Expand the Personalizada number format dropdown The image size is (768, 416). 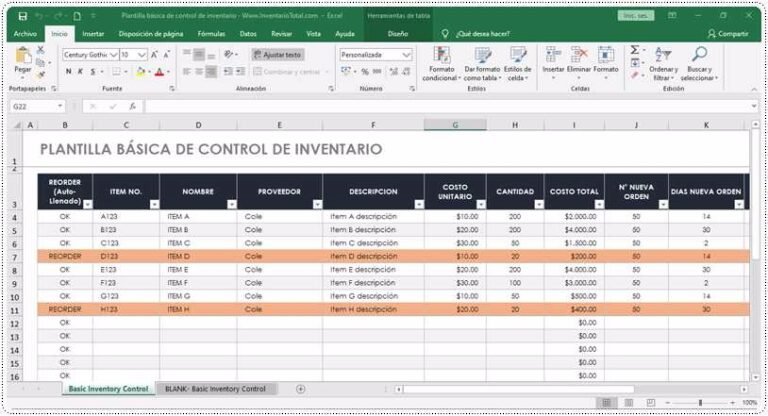click(406, 55)
